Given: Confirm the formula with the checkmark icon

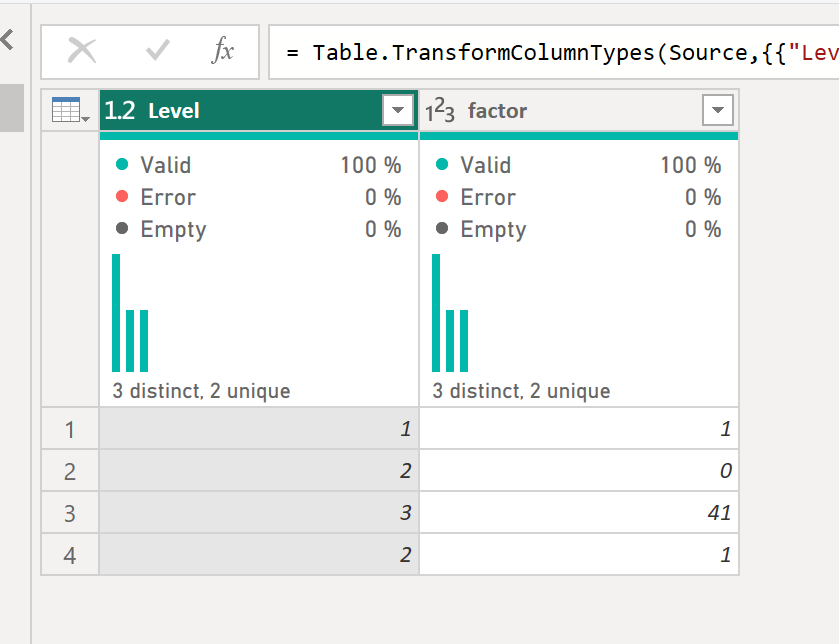Looking at the screenshot, I should click(158, 51).
